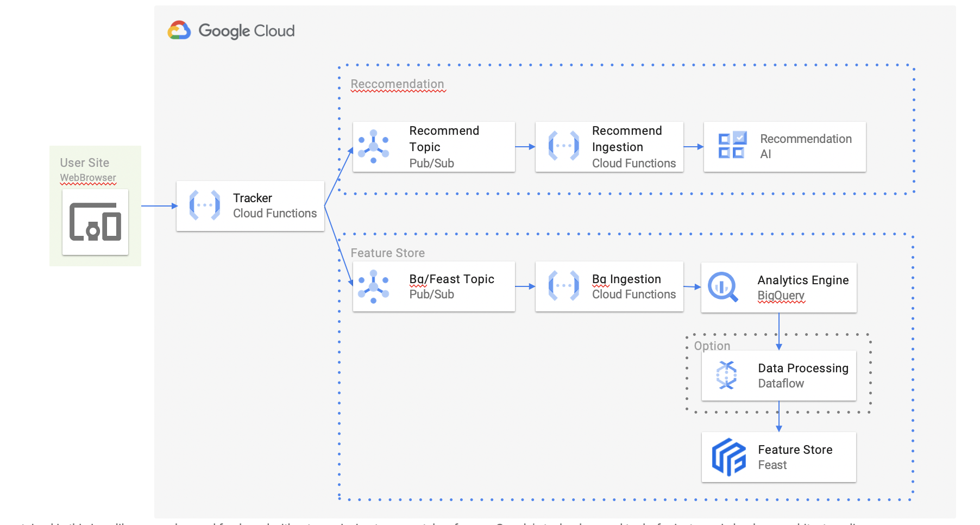Viewport: 980px width, 525px height.
Task: Select the 'Data Processing' node title
Action: (x=803, y=368)
